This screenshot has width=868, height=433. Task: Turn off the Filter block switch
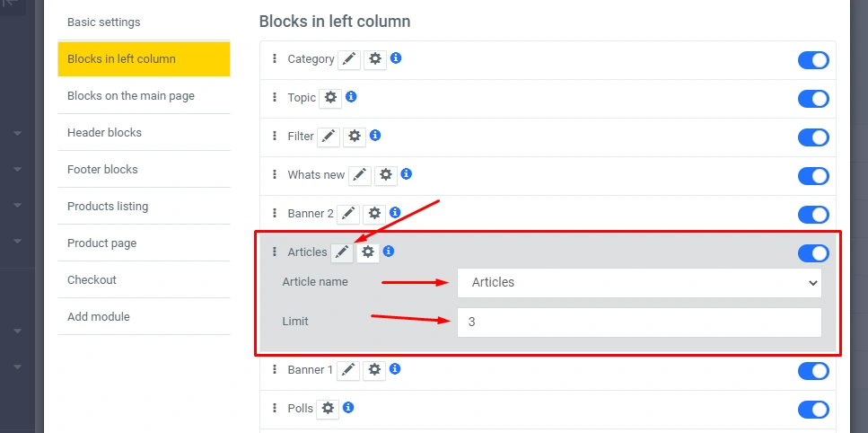[x=813, y=137]
